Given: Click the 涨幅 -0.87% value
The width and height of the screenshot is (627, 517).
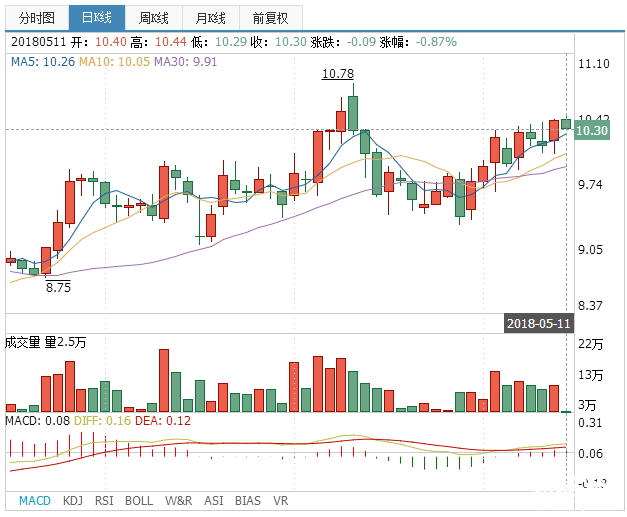Looking at the screenshot, I should [x=418, y=42].
